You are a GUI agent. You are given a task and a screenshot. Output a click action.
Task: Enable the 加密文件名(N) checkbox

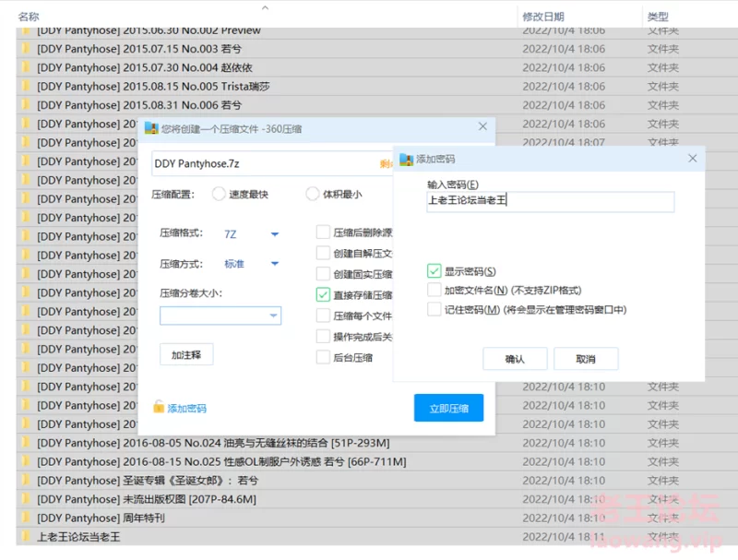(x=434, y=290)
